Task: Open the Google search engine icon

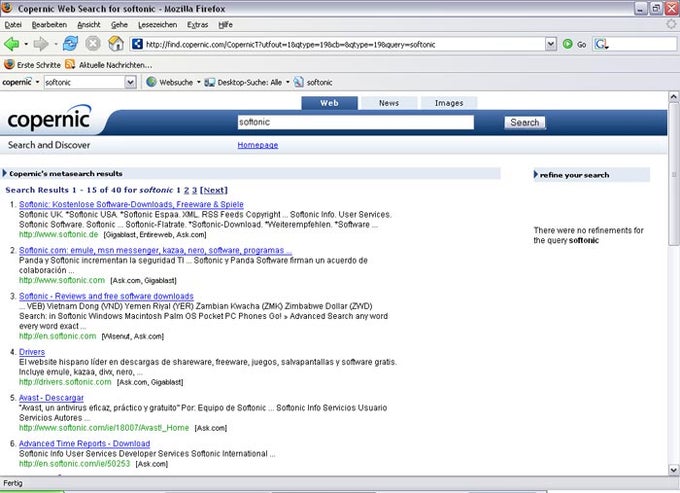Action: click(601, 44)
